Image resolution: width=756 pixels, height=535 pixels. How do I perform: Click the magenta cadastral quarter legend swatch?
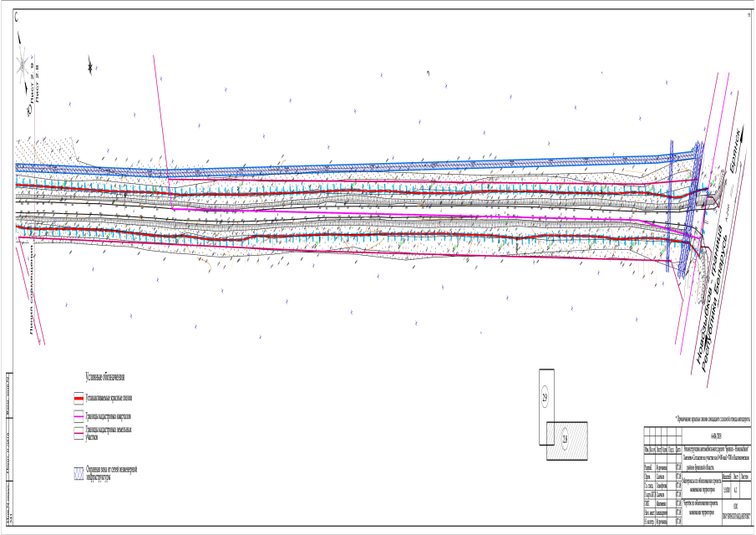click(x=79, y=415)
